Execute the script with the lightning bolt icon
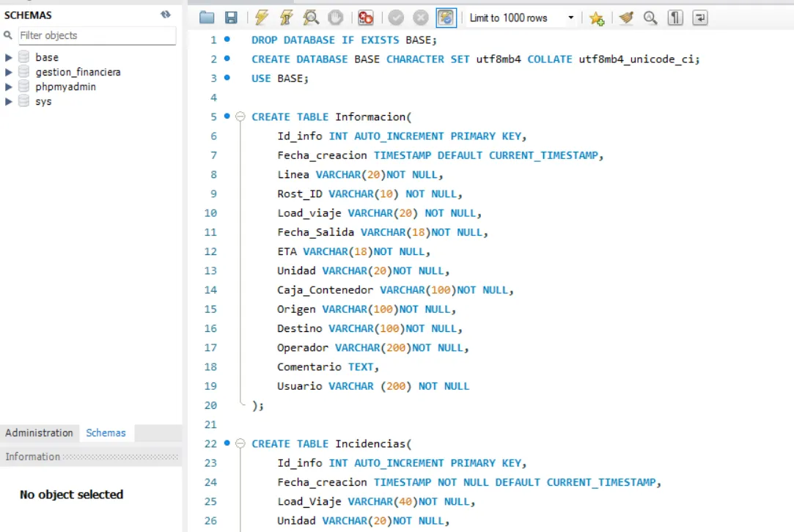 261,18
